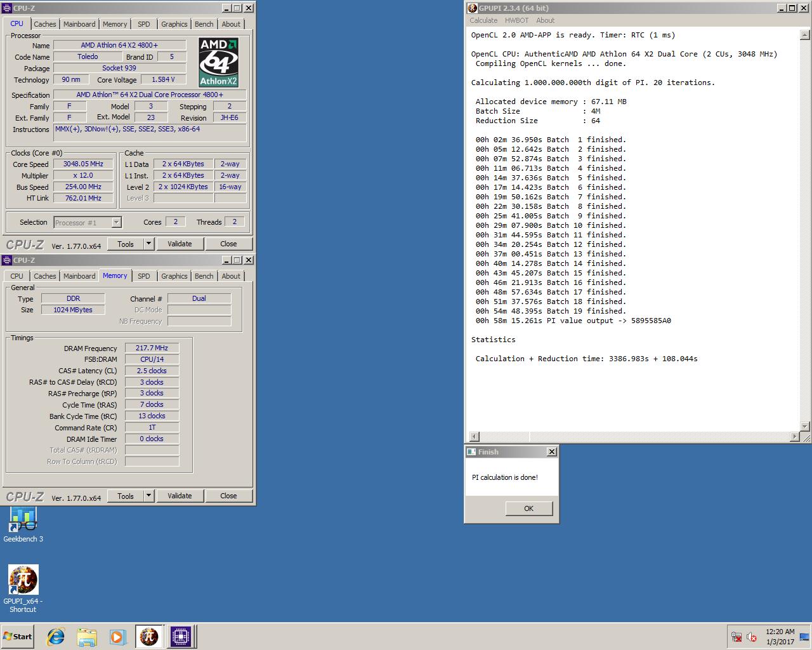
Task: Click the network status tray icon
Action: click(737, 637)
